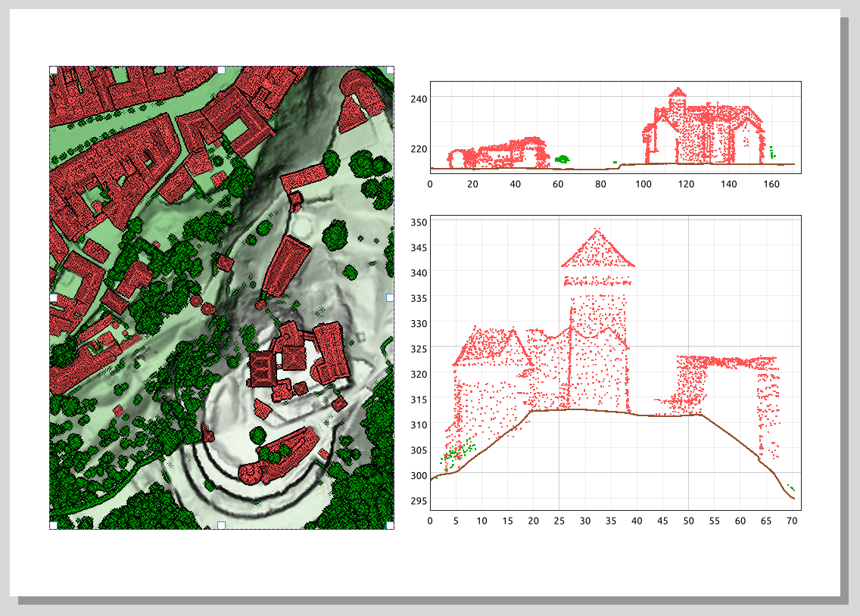Select the lower castle elevation profile chart
Screen dimensions: 860x616
(615, 362)
